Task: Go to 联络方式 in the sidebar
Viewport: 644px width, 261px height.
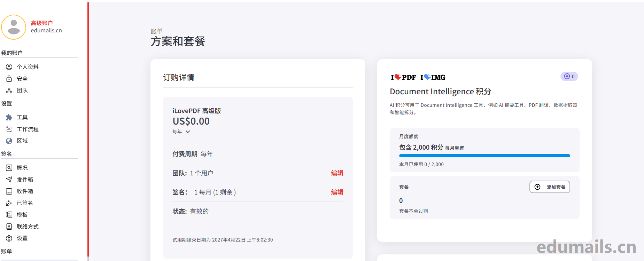Action: coord(28,227)
